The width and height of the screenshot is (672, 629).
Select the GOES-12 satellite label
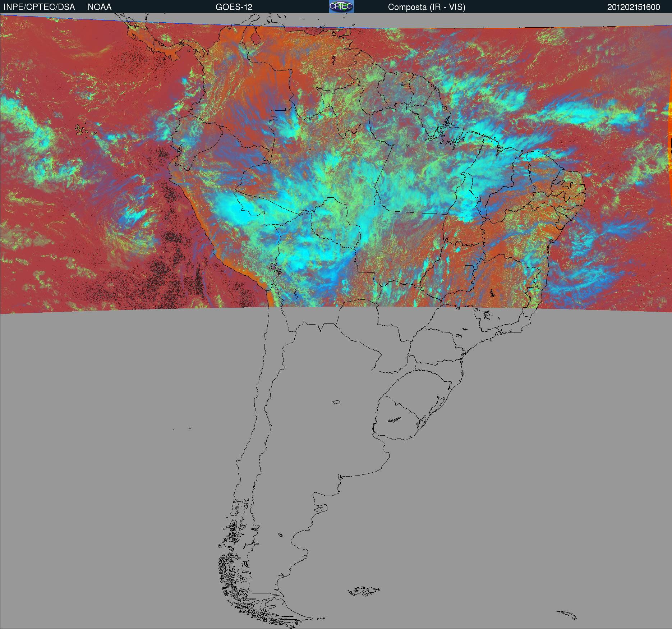click(234, 7)
